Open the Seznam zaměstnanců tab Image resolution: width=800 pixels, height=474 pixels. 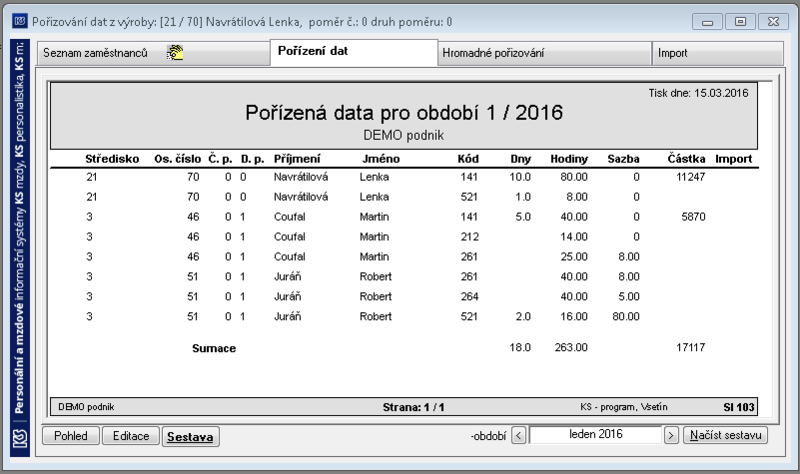tap(153, 53)
